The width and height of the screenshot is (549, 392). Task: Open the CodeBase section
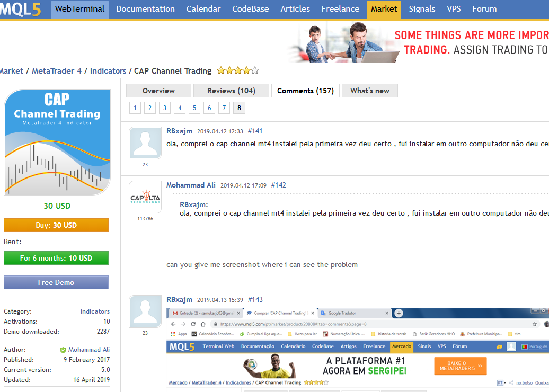(x=250, y=9)
